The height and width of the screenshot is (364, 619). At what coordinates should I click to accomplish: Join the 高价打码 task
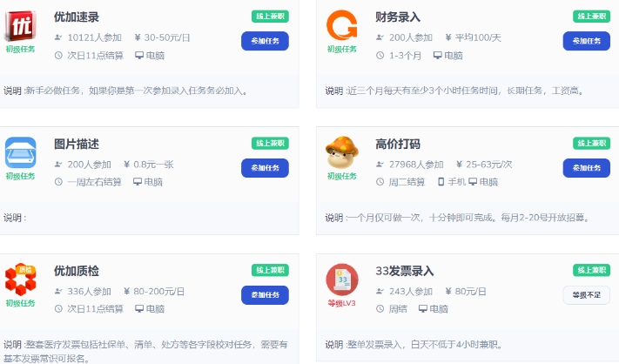pyautogui.click(x=586, y=168)
